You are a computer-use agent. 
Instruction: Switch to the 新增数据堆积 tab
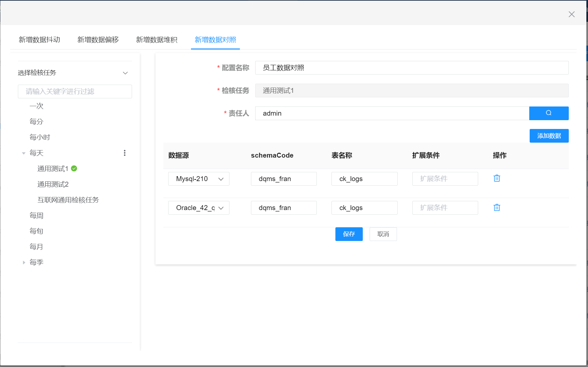coord(157,40)
